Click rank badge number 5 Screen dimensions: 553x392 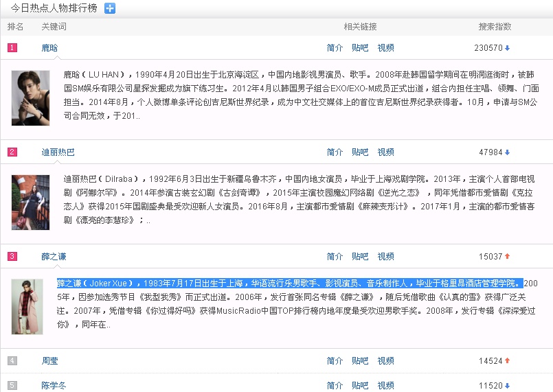[x=12, y=385]
